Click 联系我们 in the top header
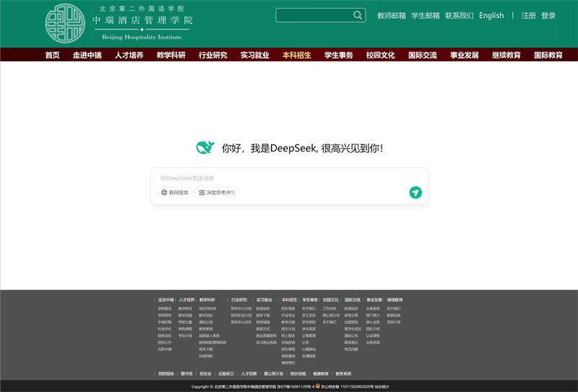The width and height of the screenshot is (578, 392). 460,15
